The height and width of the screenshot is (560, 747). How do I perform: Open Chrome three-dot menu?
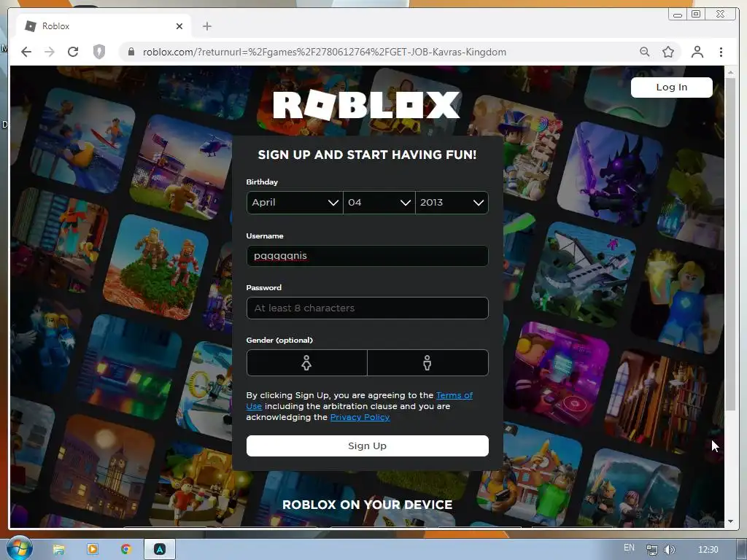click(x=721, y=52)
